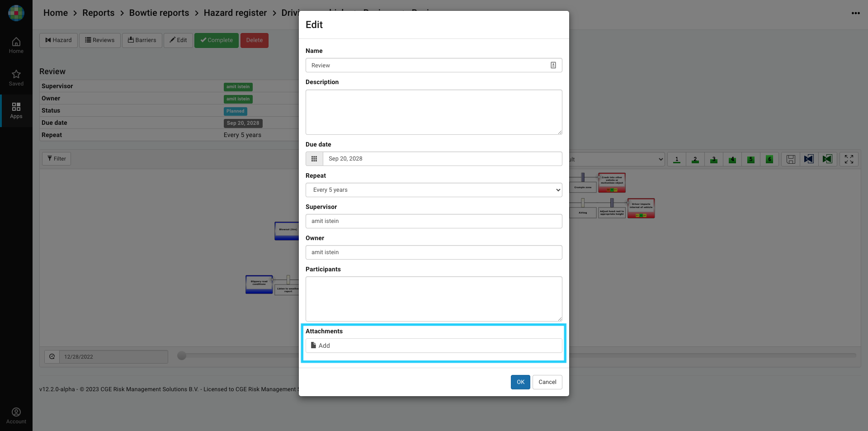Open the Filter control above the diagram
868x431 pixels.
click(57, 159)
